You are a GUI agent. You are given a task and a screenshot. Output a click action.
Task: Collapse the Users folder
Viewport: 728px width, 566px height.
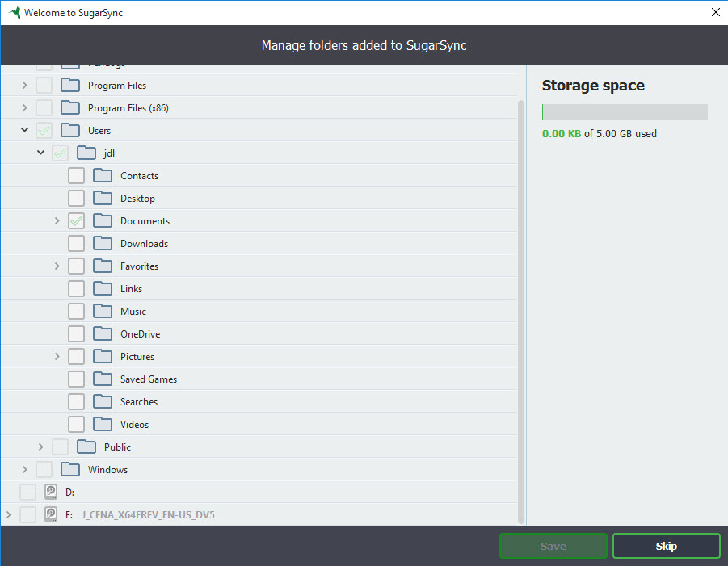pyautogui.click(x=24, y=130)
